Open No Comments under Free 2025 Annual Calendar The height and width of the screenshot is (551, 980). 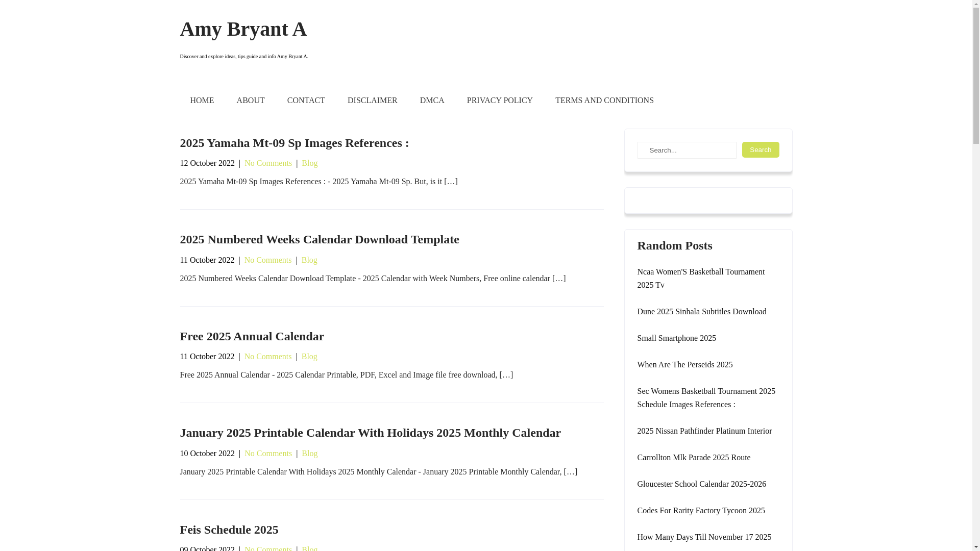coord(268,357)
